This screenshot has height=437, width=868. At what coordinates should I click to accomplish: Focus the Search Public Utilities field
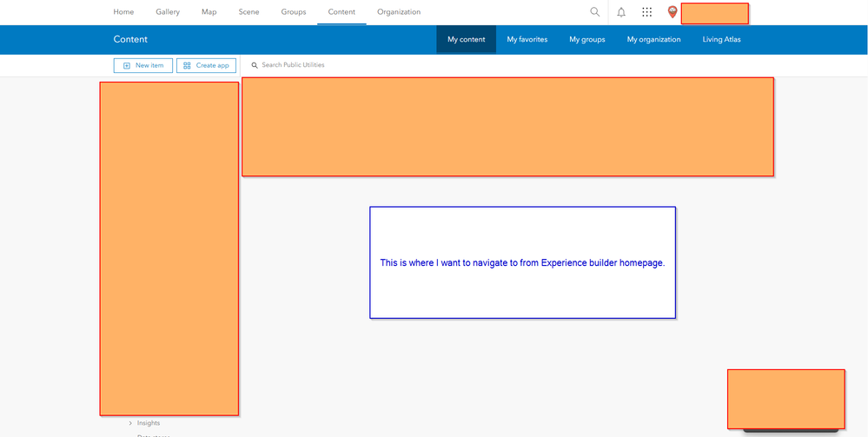point(509,65)
